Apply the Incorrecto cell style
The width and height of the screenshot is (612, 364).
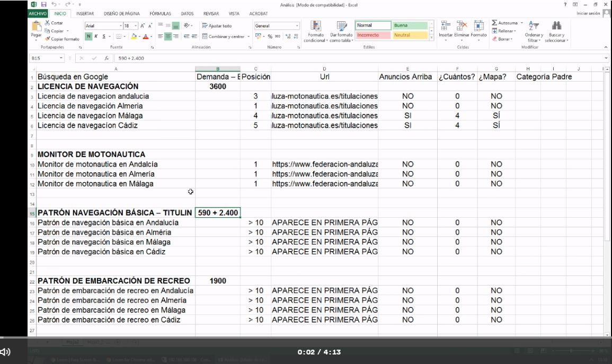pyautogui.click(x=372, y=35)
